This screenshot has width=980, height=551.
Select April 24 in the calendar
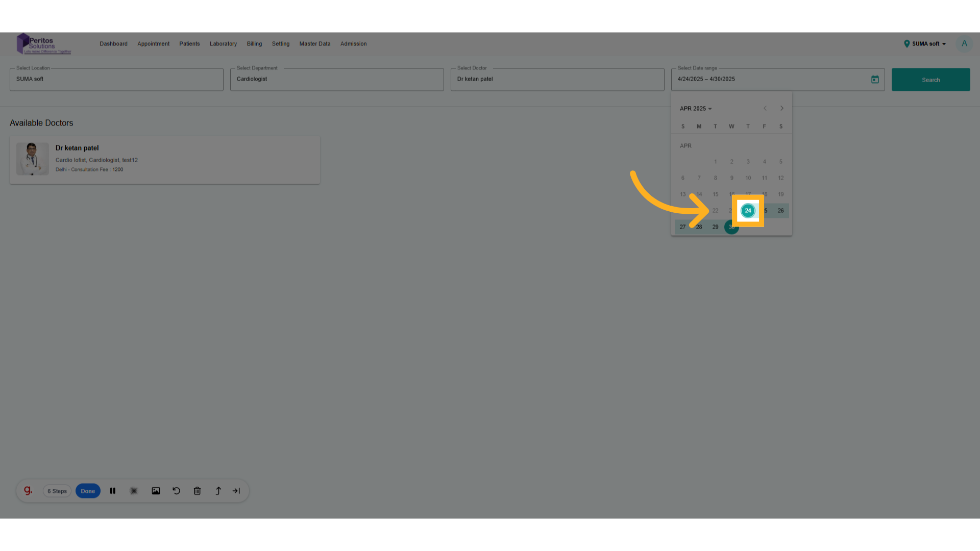pos(748,210)
